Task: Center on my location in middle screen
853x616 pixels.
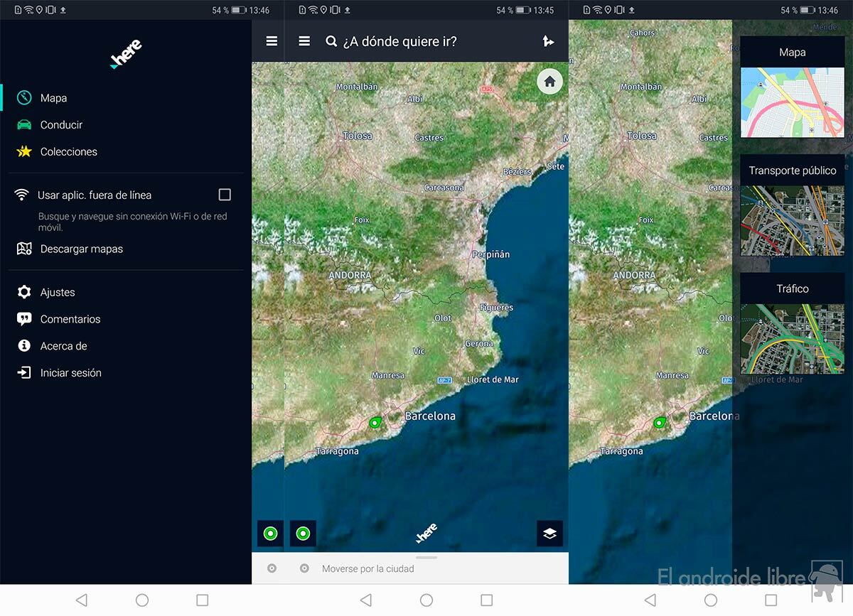Action: 303,534
